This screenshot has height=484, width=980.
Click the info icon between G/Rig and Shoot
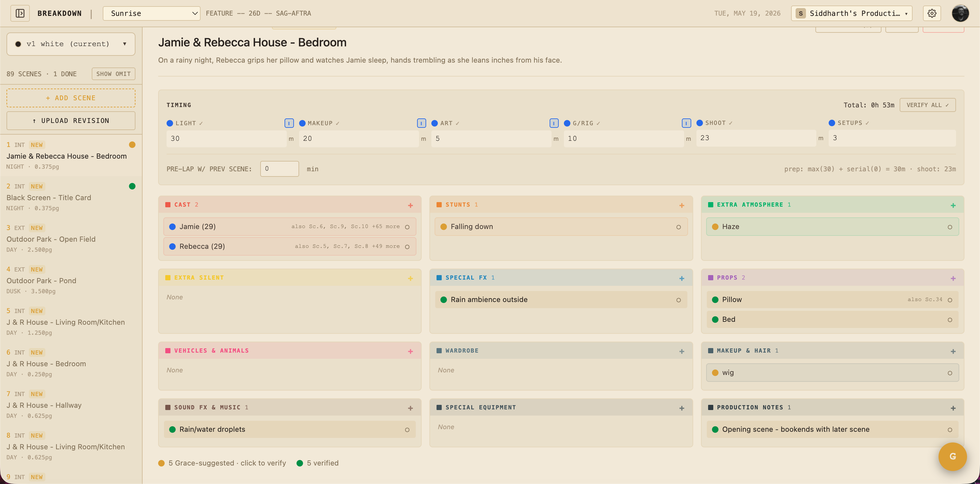tap(686, 123)
